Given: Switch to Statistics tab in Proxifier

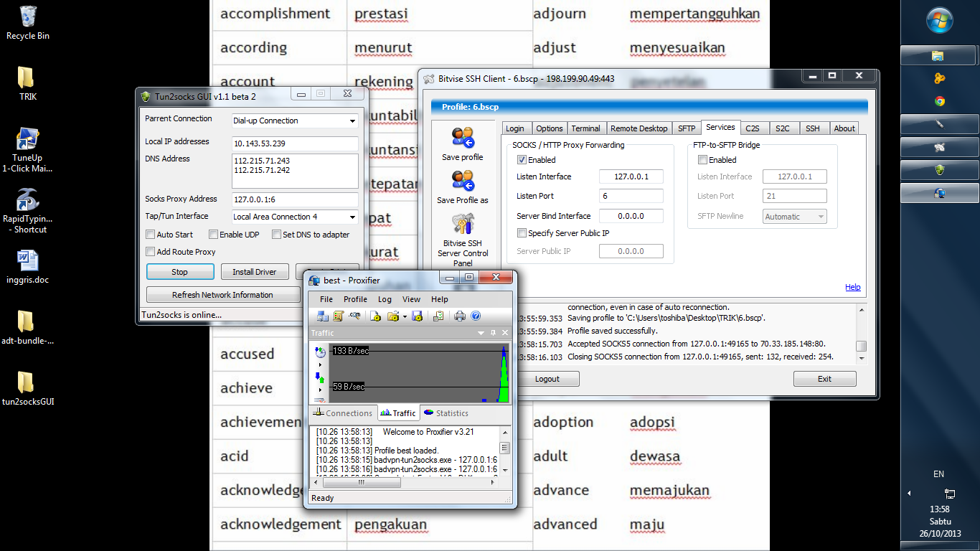Looking at the screenshot, I should pyautogui.click(x=446, y=413).
